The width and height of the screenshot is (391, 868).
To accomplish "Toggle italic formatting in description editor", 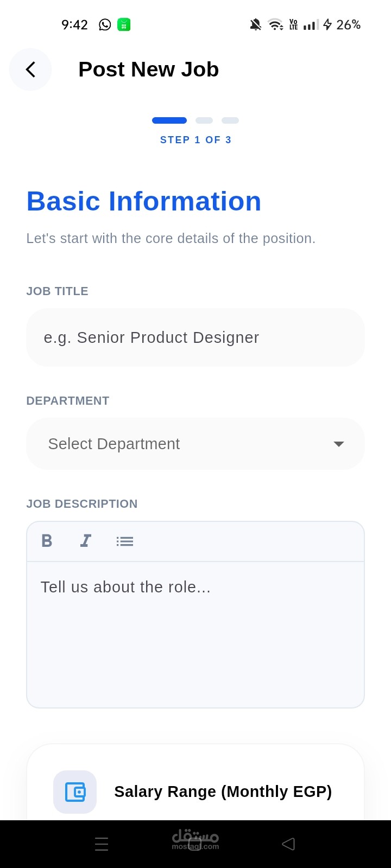I will [x=86, y=540].
